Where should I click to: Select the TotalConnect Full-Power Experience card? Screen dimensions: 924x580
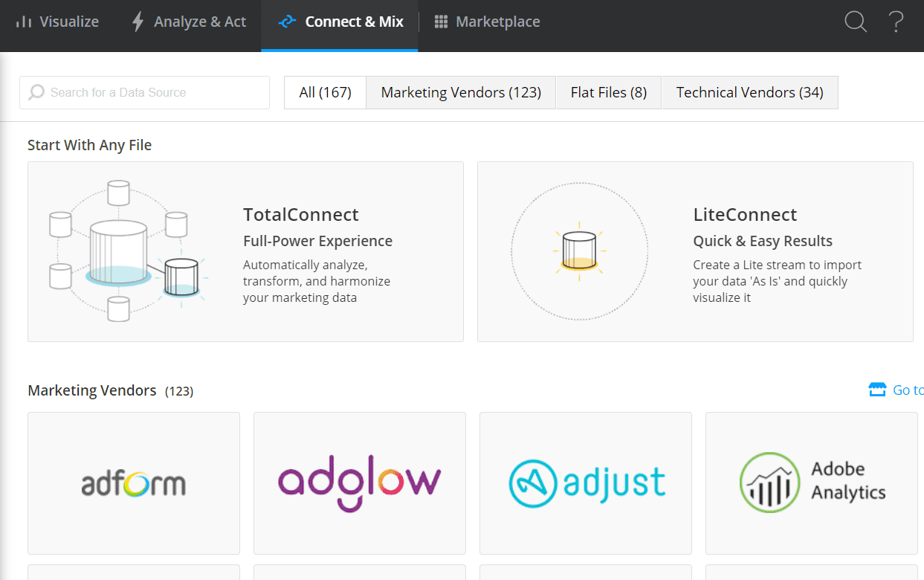pyautogui.click(x=245, y=251)
